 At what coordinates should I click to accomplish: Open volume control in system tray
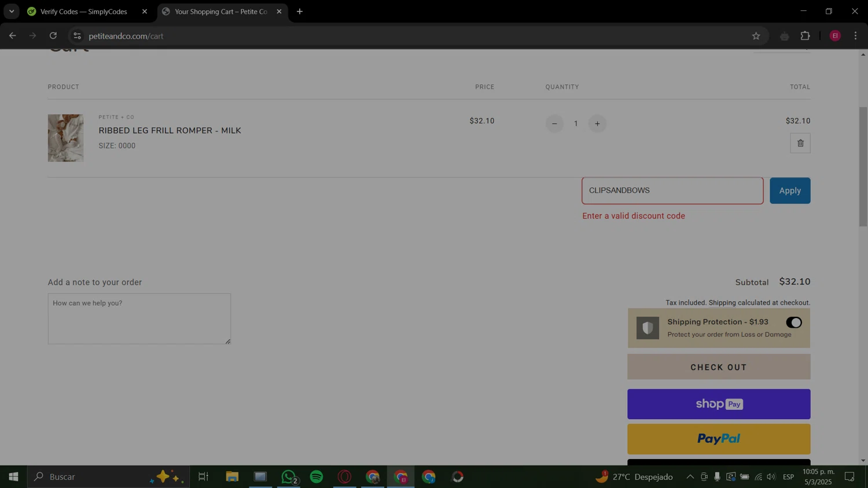coord(771,477)
